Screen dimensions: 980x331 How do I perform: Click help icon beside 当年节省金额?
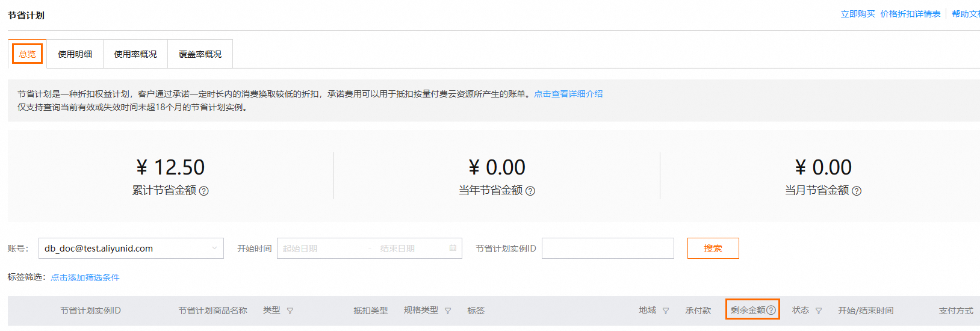coord(530,191)
